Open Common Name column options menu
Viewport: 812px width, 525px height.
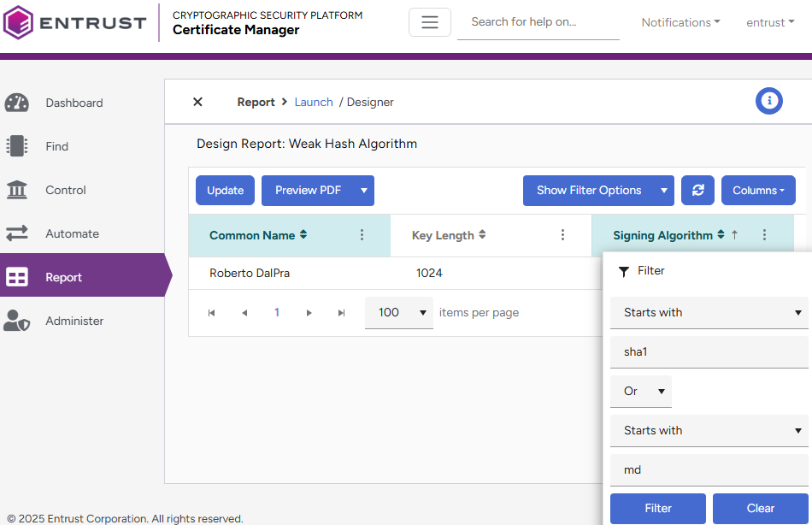pos(362,235)
